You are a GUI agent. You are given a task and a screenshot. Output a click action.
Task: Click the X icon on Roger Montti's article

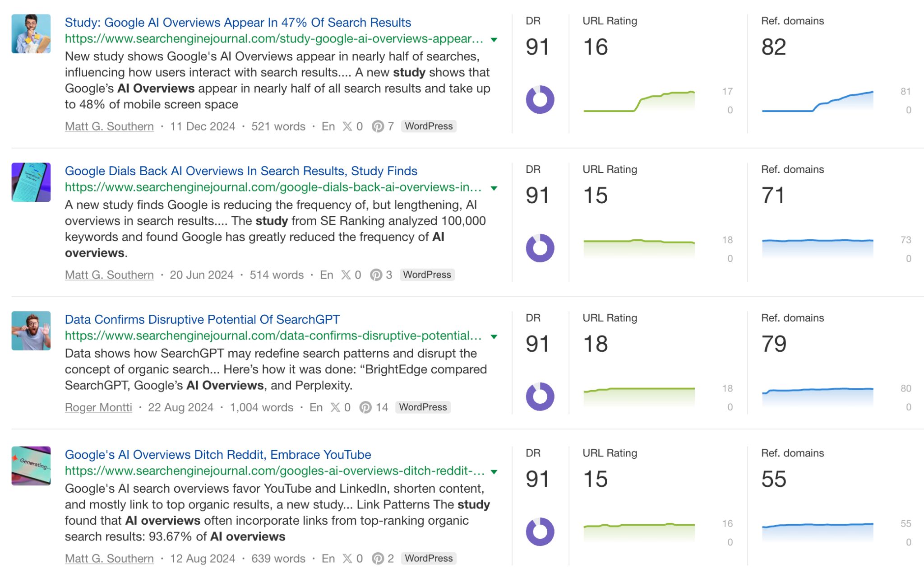coord(335,407)
